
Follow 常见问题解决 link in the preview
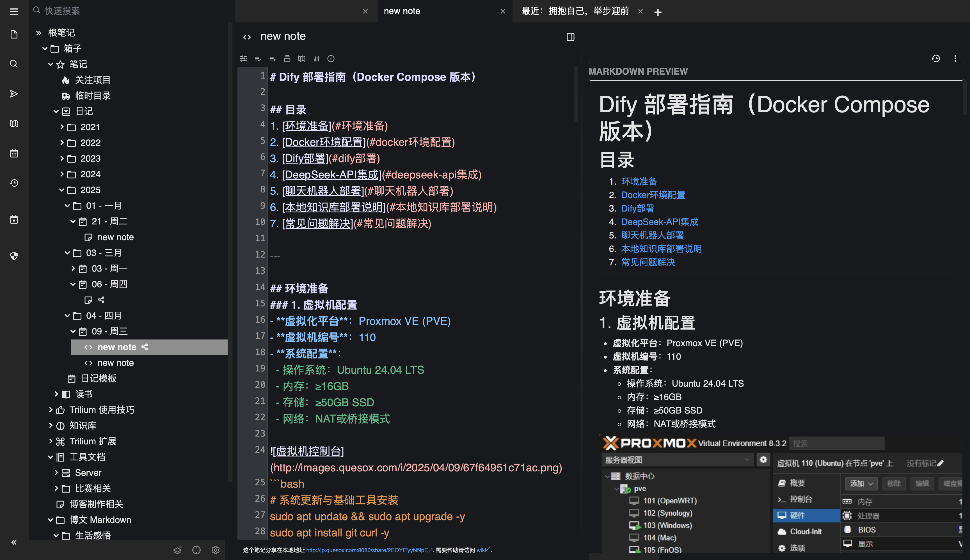coord(648,262)
